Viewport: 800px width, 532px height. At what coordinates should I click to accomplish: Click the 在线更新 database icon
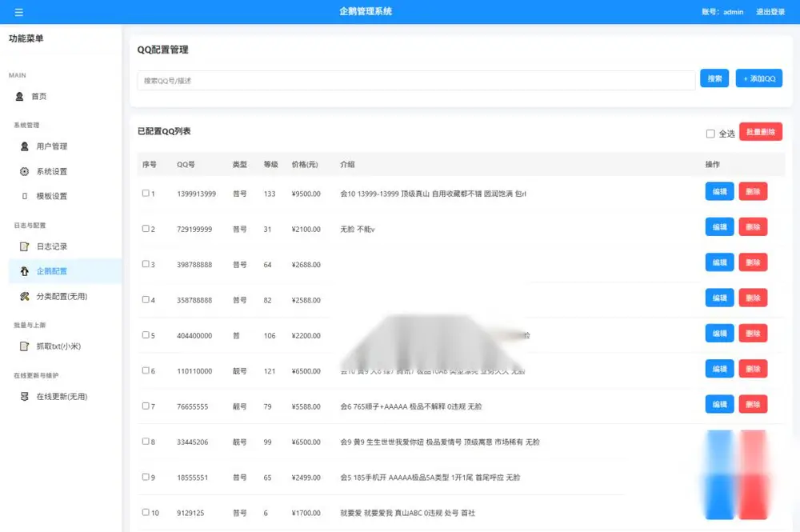24,396
